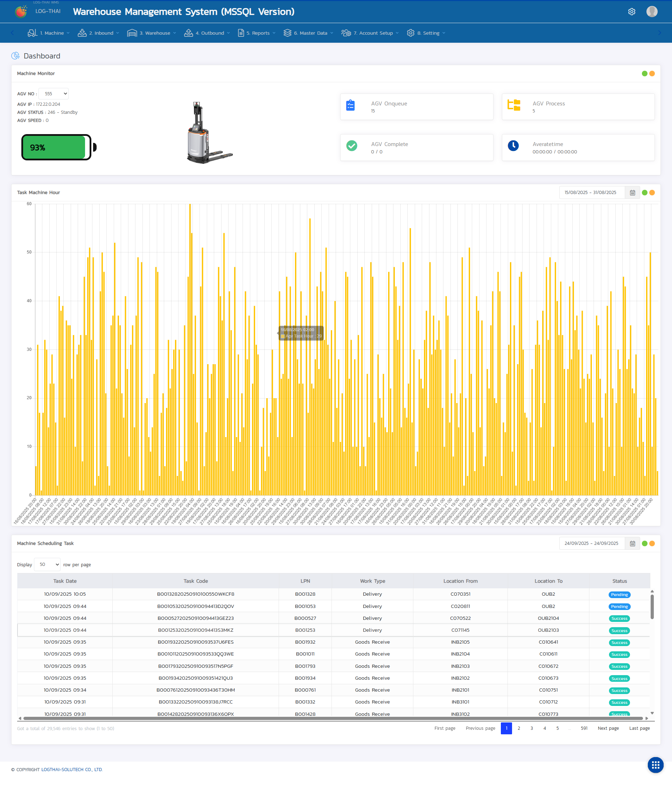Image resolution: width=672 pixels, height=797 pixels.
Task: Open calendar for Machine Scheduling Task range
Action: pos(632,543)
